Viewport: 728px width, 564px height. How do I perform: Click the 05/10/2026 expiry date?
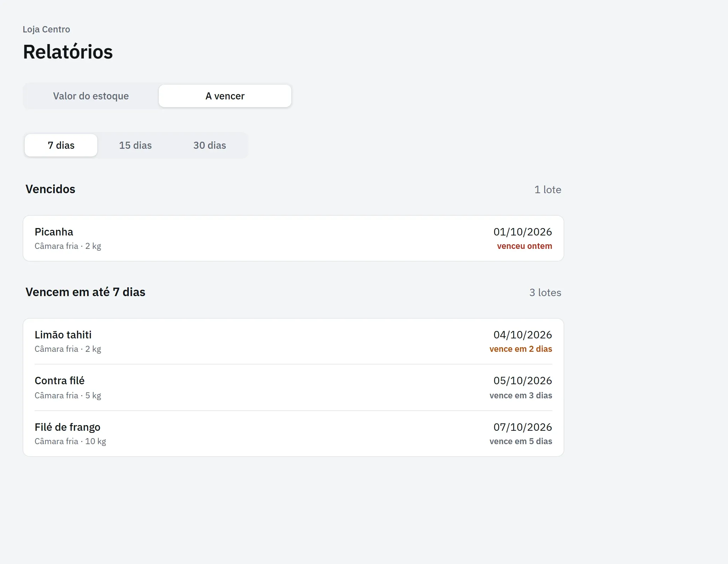tap(523, 381)
